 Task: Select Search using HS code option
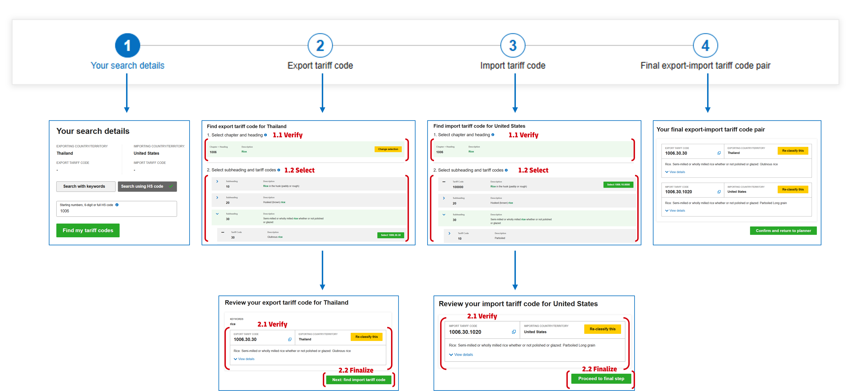[x=147, y=186]
